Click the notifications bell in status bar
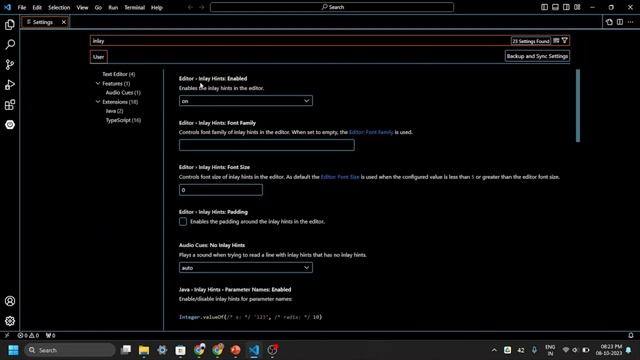Image resolution: width=640 pixels, height=360 pixels. coord(631,335)
